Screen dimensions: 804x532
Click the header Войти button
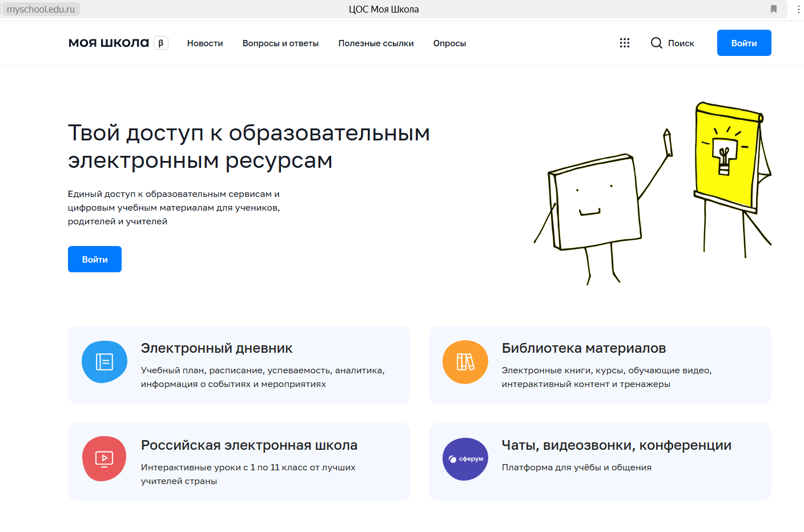point(744,43)
